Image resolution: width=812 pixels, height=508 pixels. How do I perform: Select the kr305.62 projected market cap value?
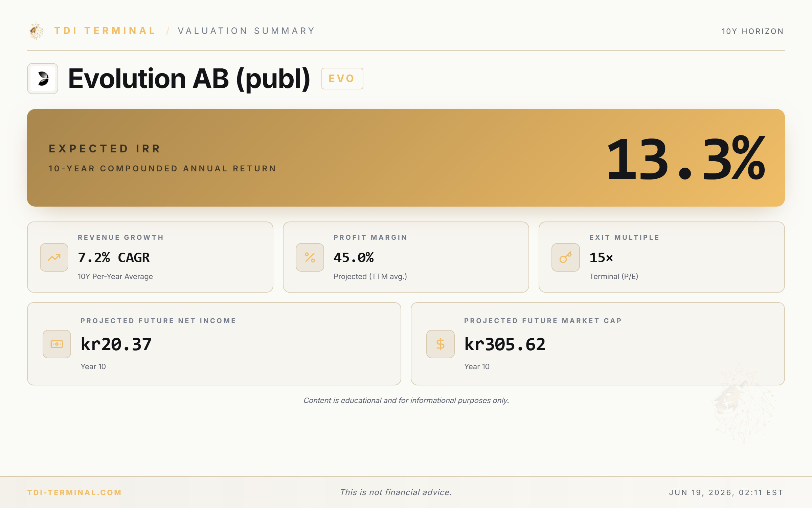coord(505,344)
